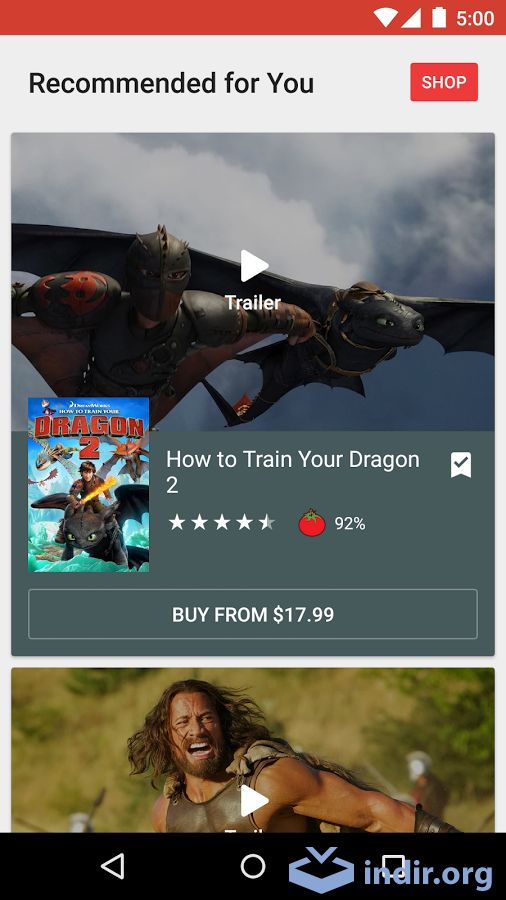Open the SHOP button

[444, 82]
